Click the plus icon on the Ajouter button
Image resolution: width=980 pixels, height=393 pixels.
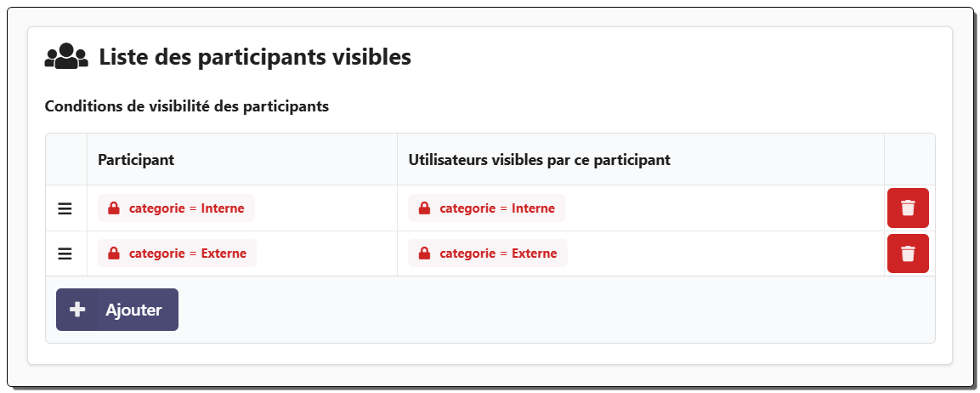pyautogui.click(x=77, y=310)
